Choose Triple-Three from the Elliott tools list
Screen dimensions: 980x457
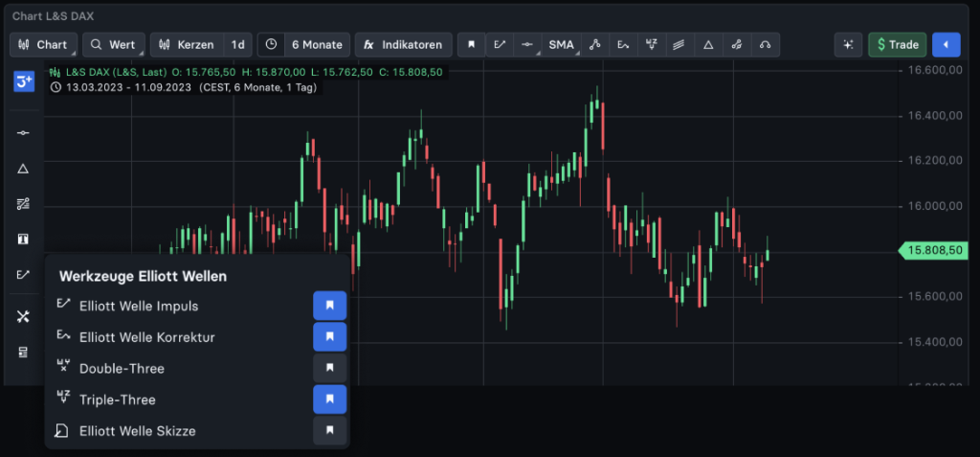tap(117, 400)
